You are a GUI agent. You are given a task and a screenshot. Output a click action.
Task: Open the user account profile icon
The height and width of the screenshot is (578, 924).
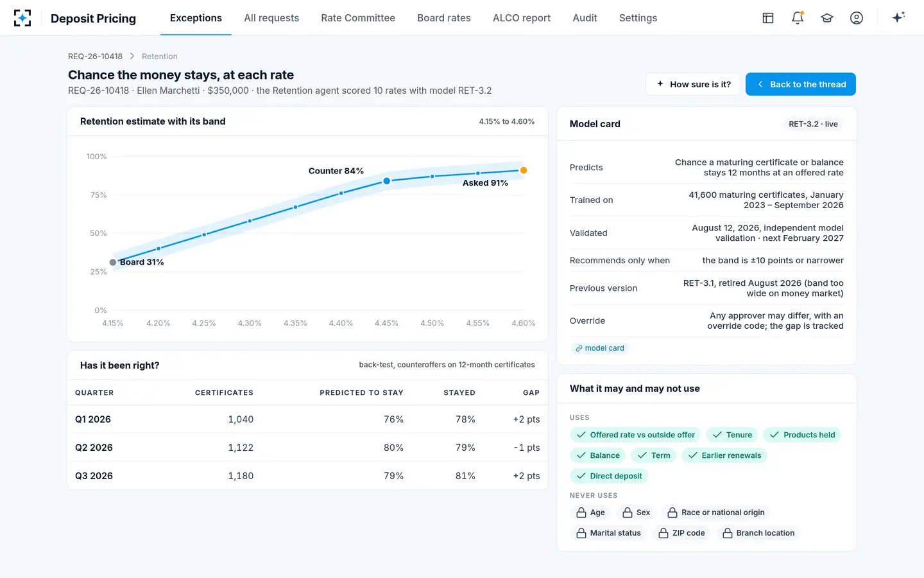(857, 18)
